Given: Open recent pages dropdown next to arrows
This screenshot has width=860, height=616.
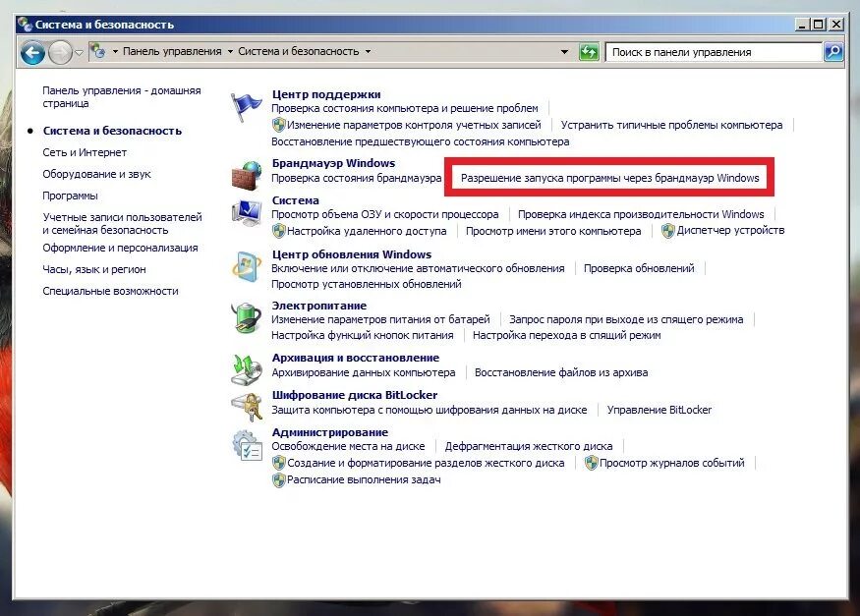Looking at the screenshot, I should click(79, 53).
